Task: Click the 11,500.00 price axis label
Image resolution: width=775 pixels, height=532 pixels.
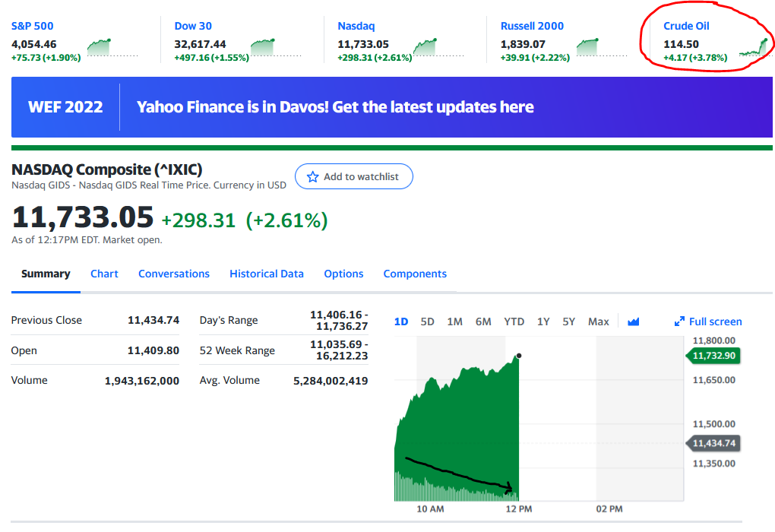Action: (713, 424)
